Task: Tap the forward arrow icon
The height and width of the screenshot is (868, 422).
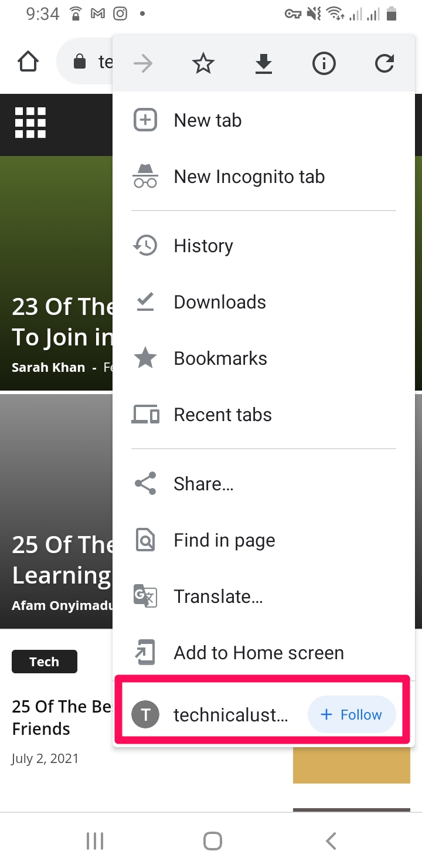Action: coord(143,63)
